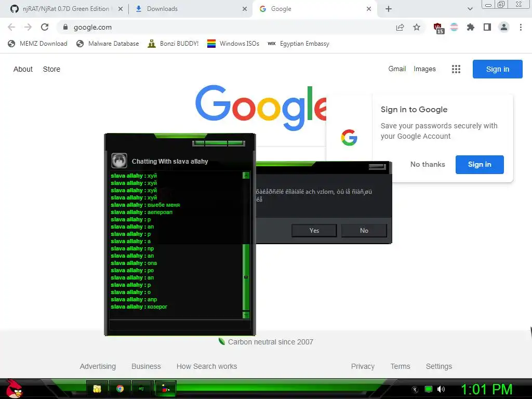The height and width of the screenshot is (399, 532).
Task: Click the njRAT taskbar icon
Action: 141,389
